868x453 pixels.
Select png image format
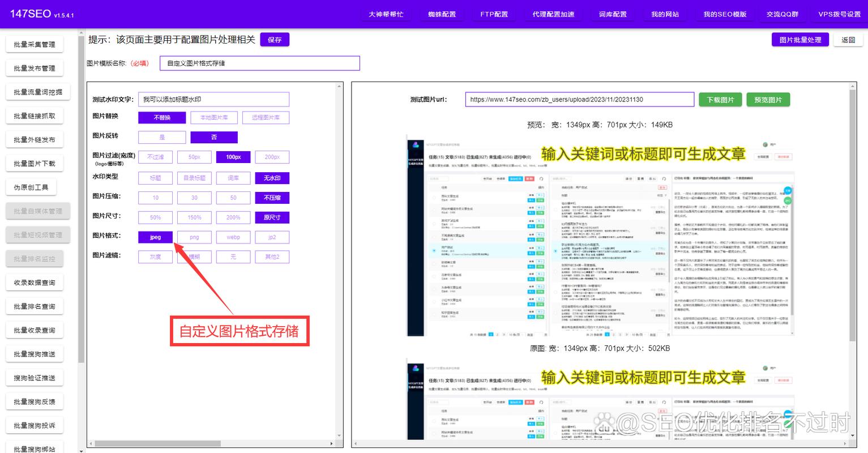[x=194, y=237]
